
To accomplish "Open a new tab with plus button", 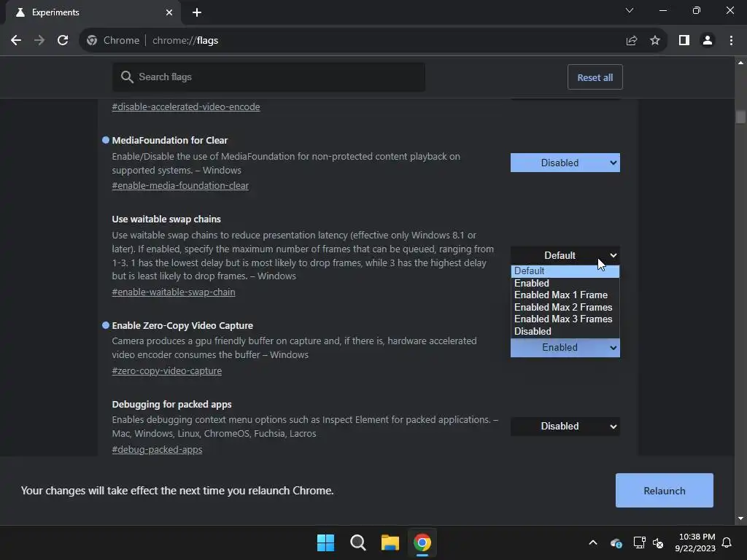I will (197, 12).
